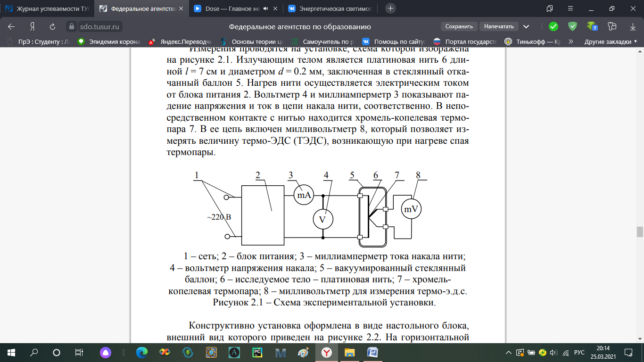Open the Yandex home button
Viewport: 644px width, 362px height.
[x=32, y=26]
